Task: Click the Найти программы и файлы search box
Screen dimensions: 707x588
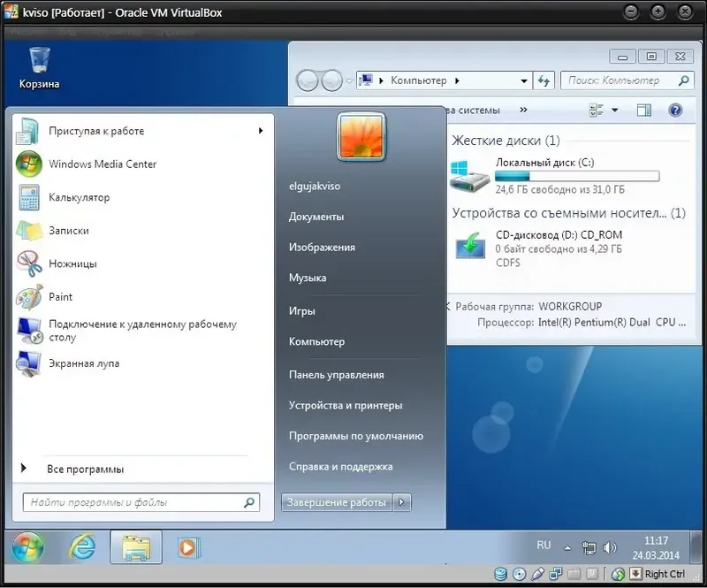Action: pyautogui.click(x=141, y=502)
